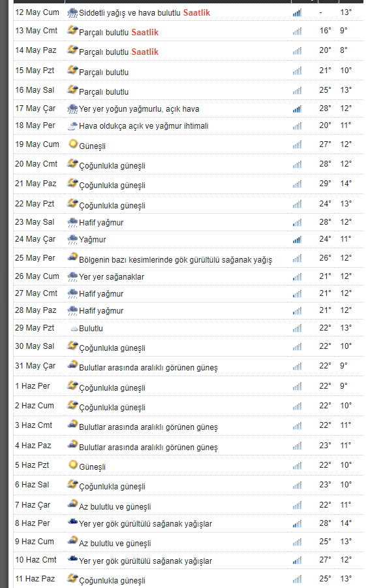This screenshot has height=588, width=368.
Task: Click high temperature 23° on 4 Haz
Action: coord(325,446)
